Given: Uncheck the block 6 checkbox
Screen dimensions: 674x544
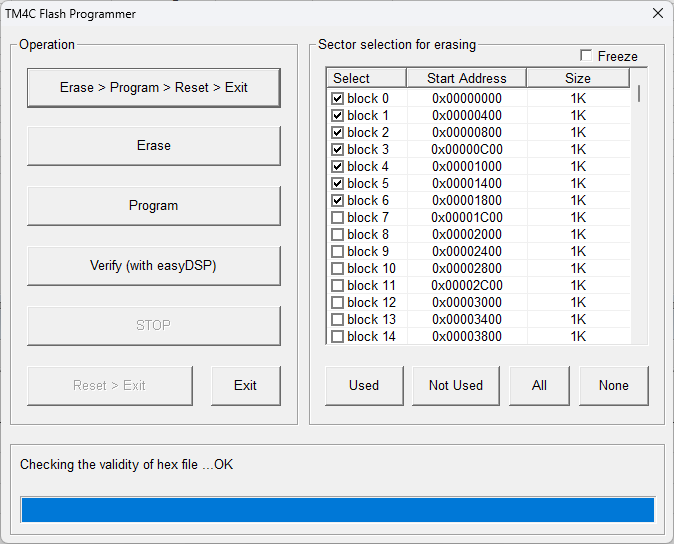Looking at the screenshot, I should pos(337,201).
